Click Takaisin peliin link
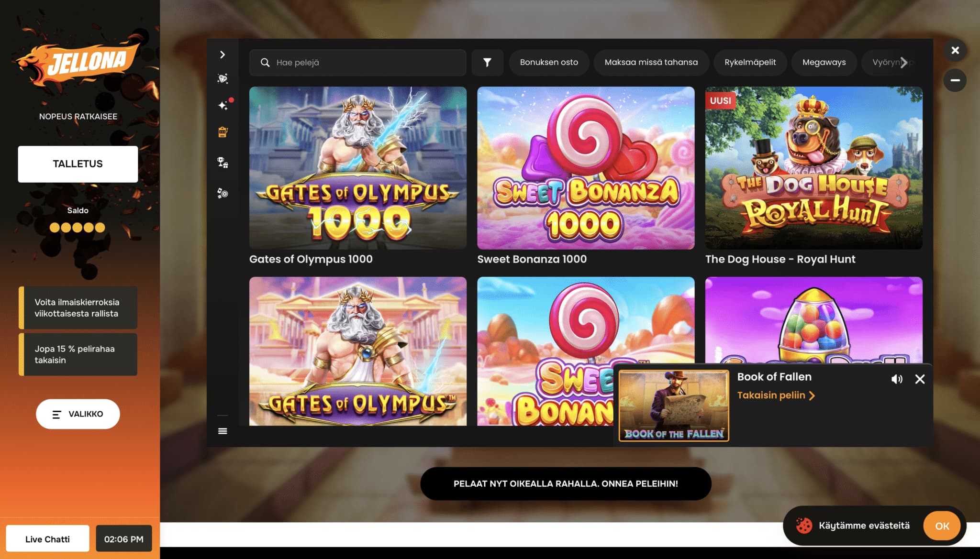980x559 pixels. 776,395
